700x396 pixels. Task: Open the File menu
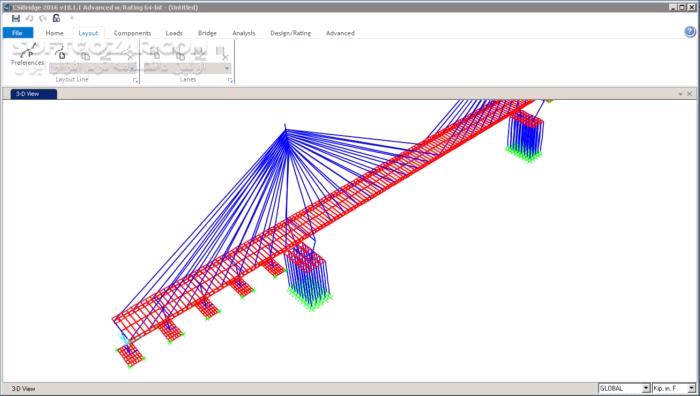[x=17, y=33]
